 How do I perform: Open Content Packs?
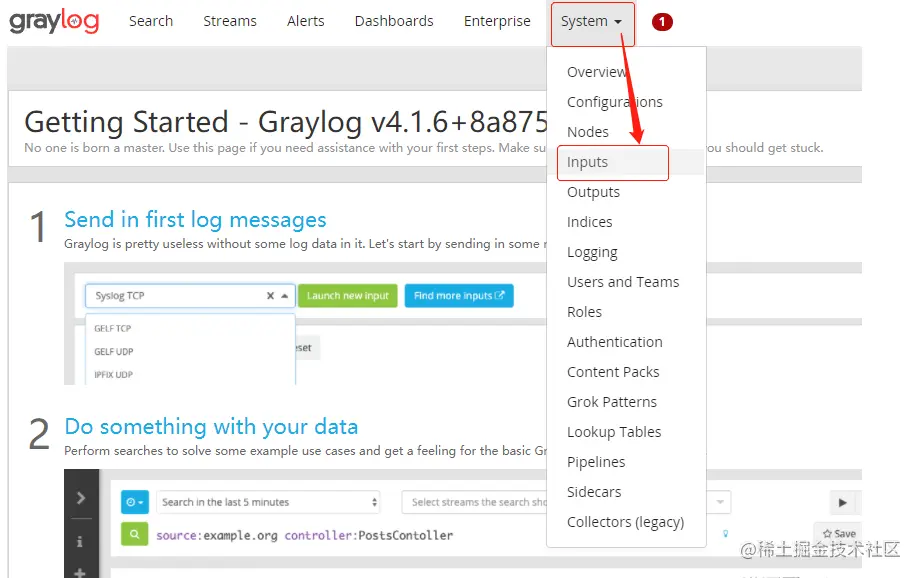point(613,372)
